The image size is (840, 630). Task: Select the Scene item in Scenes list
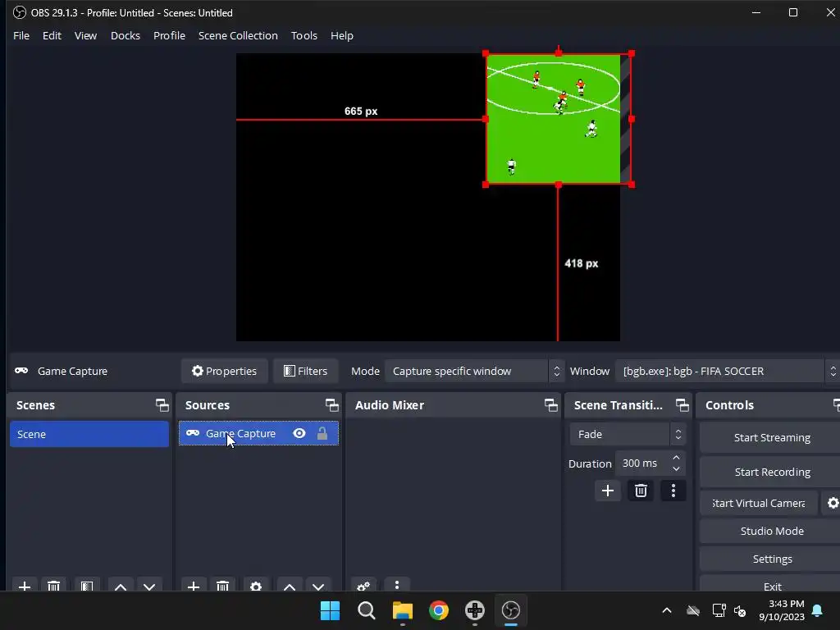point(89,434)
